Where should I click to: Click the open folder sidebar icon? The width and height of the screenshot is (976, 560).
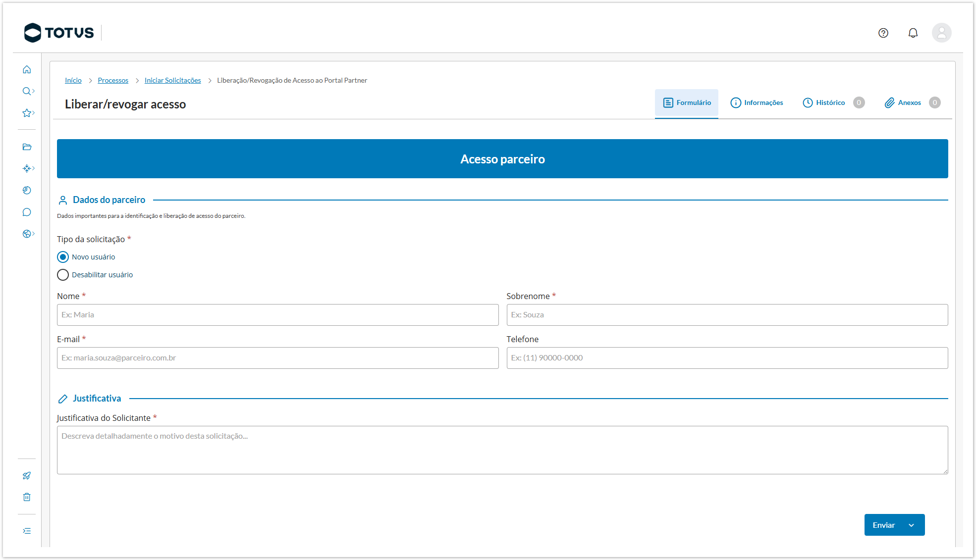[x=27, y=147]
